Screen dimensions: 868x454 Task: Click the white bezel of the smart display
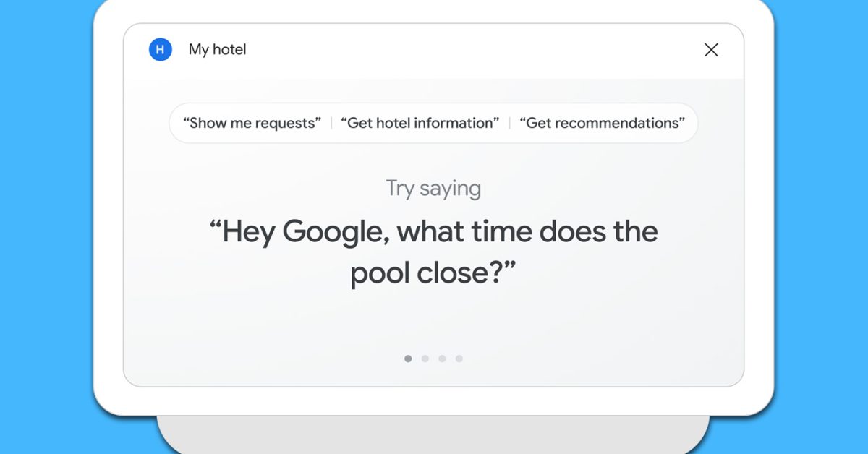(109, 217)
